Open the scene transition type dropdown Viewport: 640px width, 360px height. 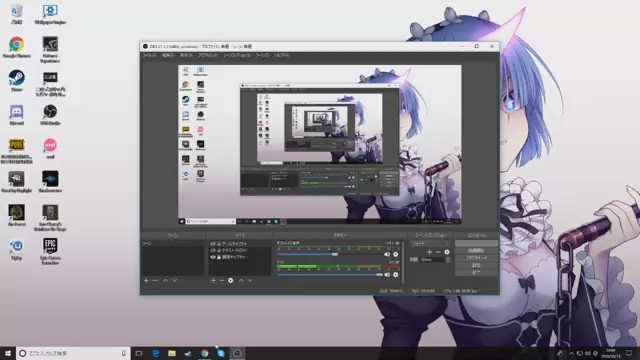coord(431,244)
